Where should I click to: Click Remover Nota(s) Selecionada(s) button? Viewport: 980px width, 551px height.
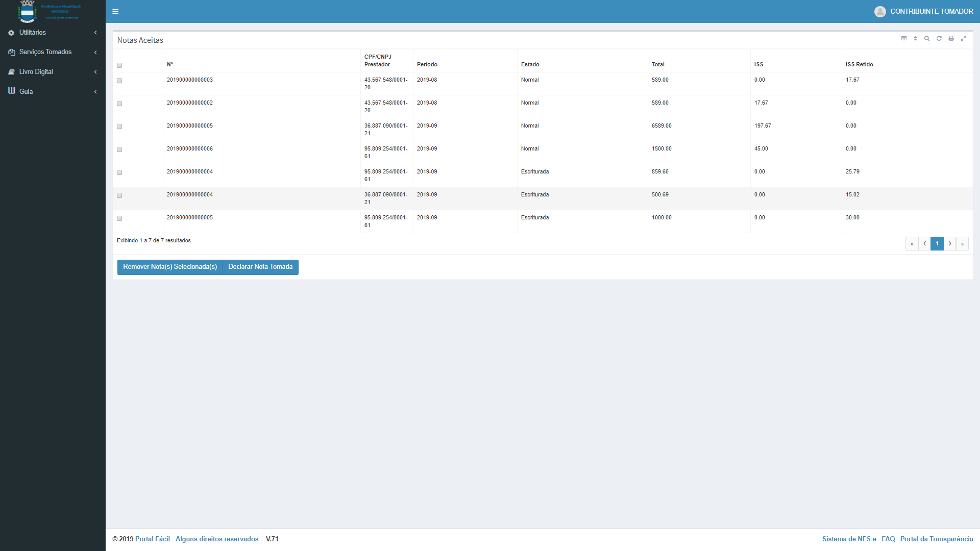[170, 267]
